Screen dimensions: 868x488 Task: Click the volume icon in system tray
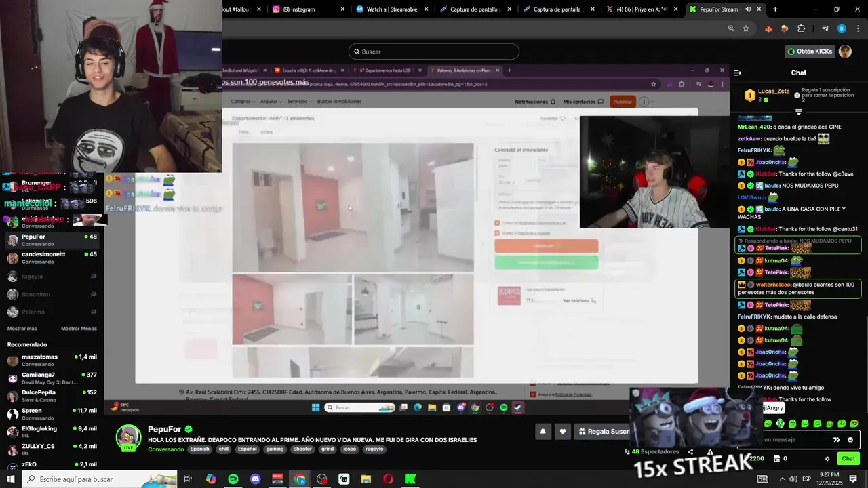tap(793, 479)
